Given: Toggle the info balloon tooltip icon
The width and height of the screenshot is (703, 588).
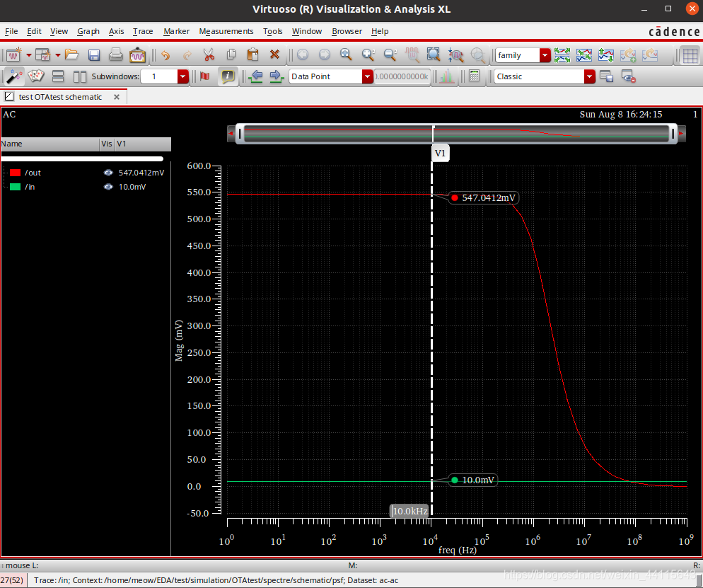Looking at the screenshot, I should click(x=228, y=76).
